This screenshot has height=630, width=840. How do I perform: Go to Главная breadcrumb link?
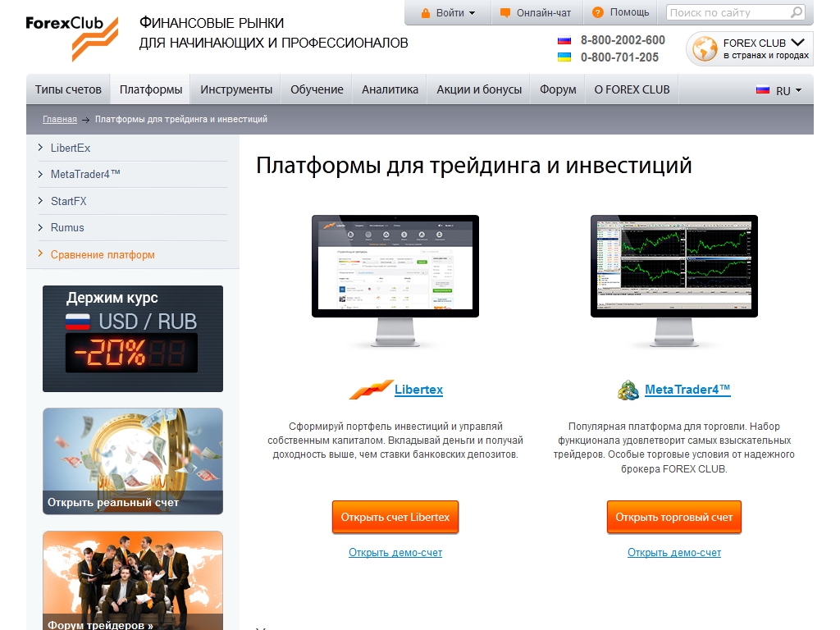click(x=60, y=120)
